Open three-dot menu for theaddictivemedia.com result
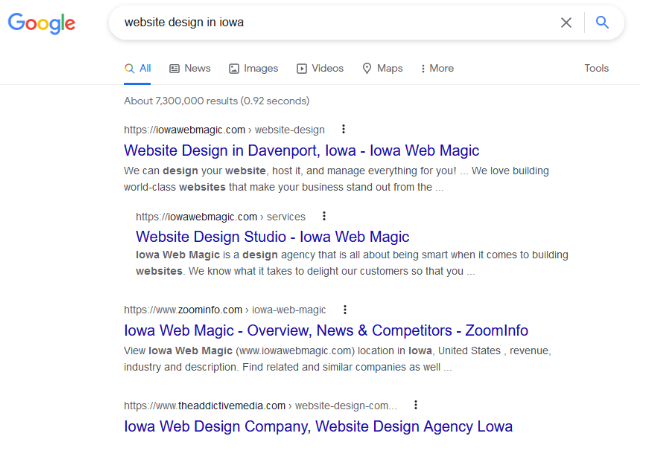Screen dimensions: 650x454 416,405
